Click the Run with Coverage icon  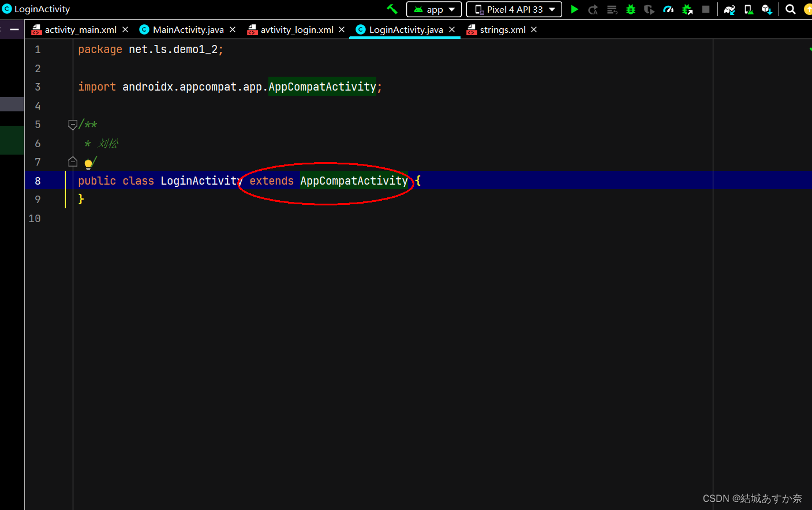(649, 9)
